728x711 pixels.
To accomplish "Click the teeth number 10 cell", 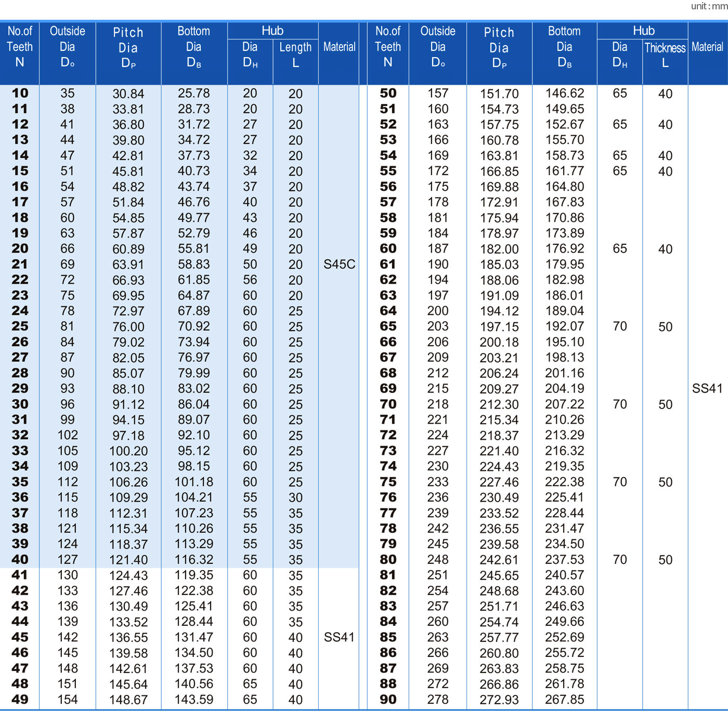I will coord(20,93).
